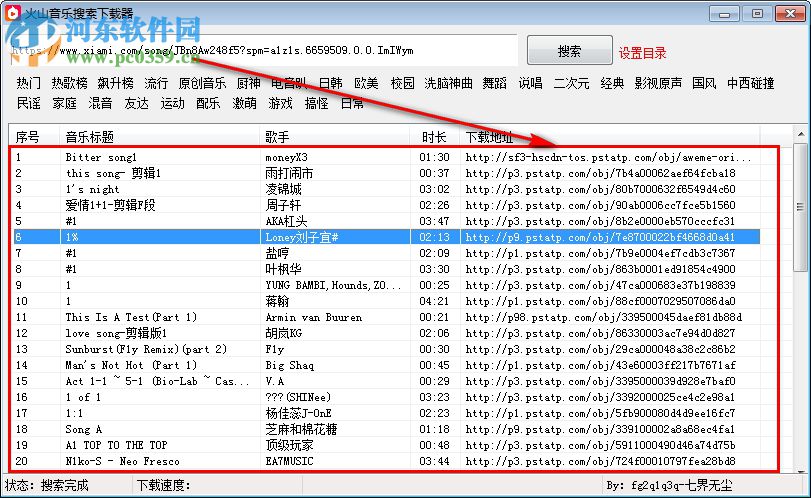
Task: Select the 游戏 category
Action: click(x=280, y=103)
